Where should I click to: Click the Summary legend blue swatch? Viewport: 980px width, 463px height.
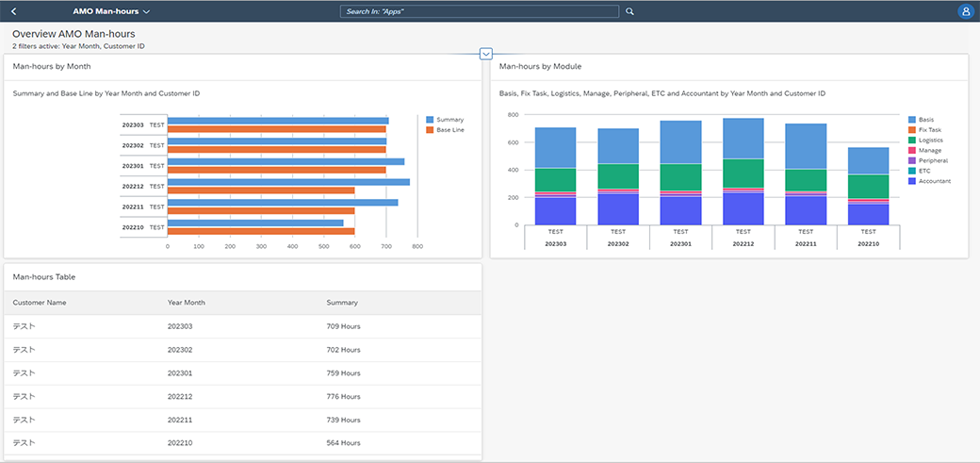[x=430, y=120]
